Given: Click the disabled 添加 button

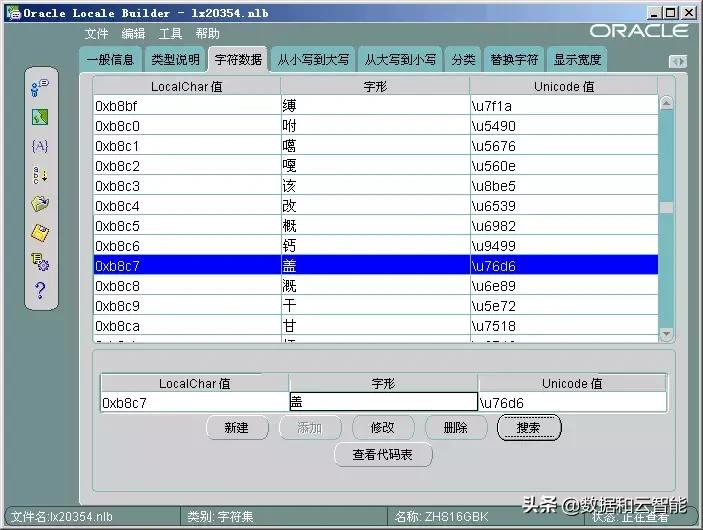Looking at the screenshot, I should (310, 428).
